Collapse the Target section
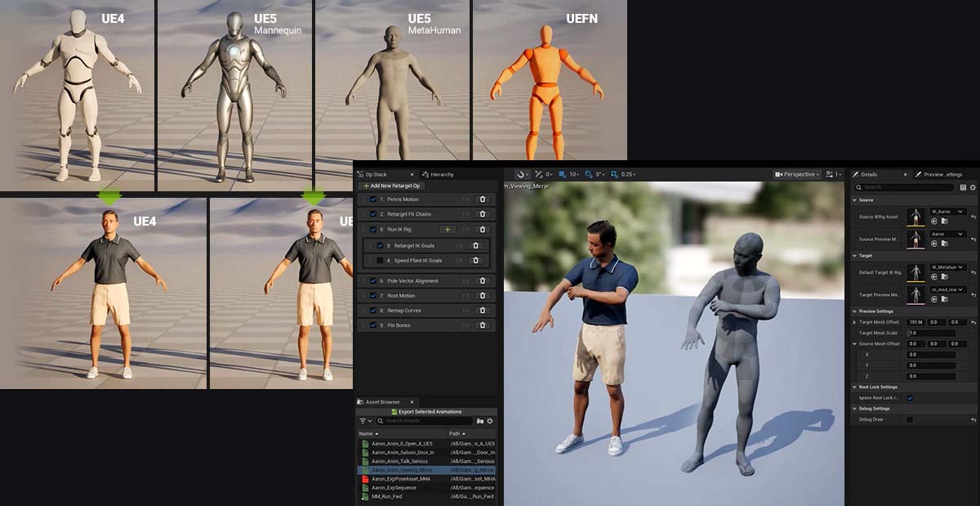The image size is (980, 506). tap(855, 256)
